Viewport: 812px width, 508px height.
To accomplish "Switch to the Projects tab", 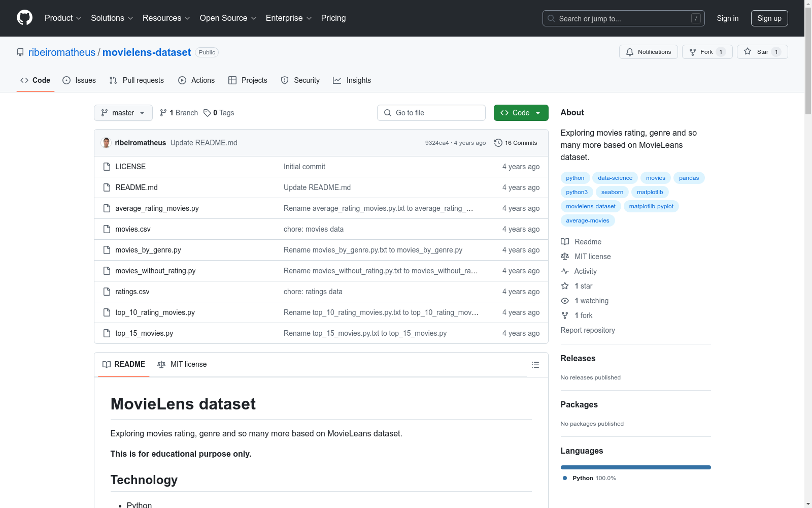I will (248, 80).
